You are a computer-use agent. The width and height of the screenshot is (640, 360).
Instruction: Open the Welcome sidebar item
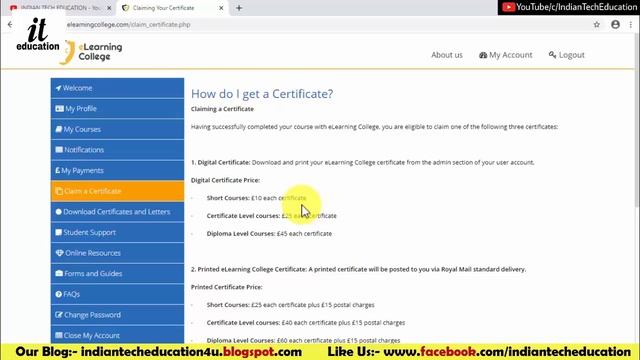[117, 88]
